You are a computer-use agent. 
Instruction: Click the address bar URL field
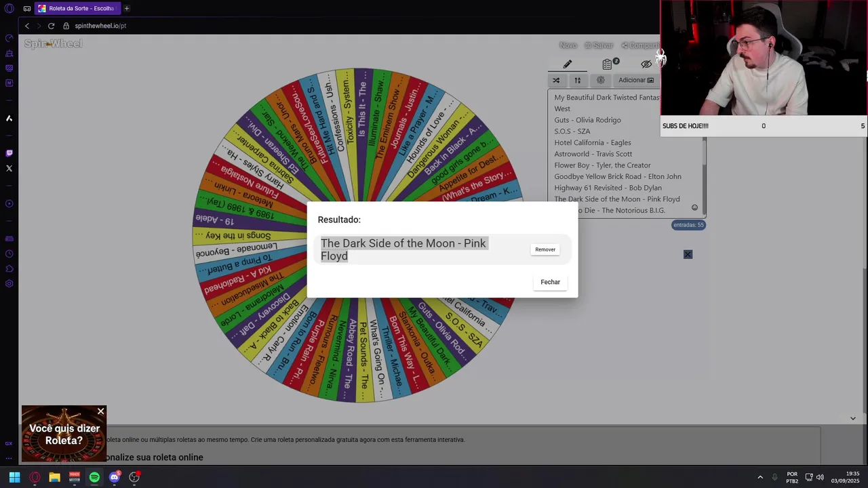tap(100, 26)
